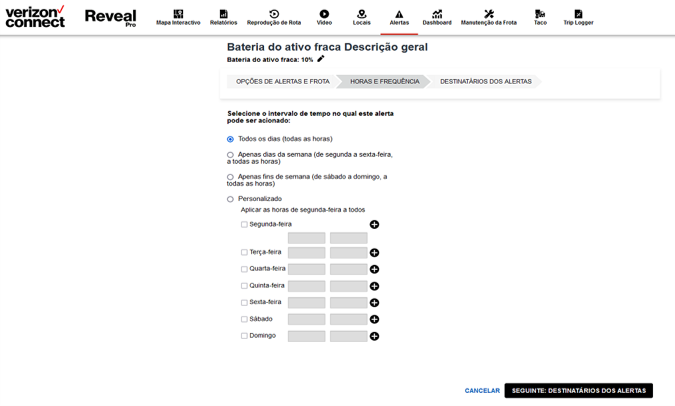
Task: Check the Quinta-feira checkbox
Action: tap(244, 286)
